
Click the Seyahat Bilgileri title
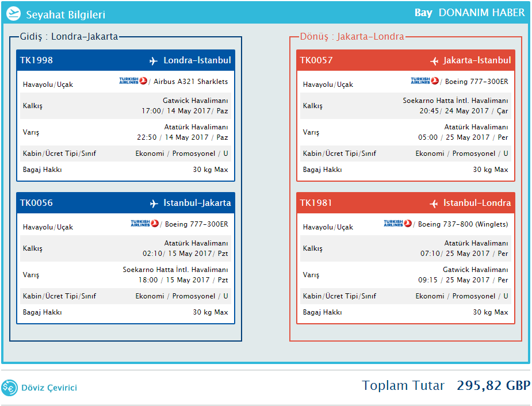(x=66, y=14)
